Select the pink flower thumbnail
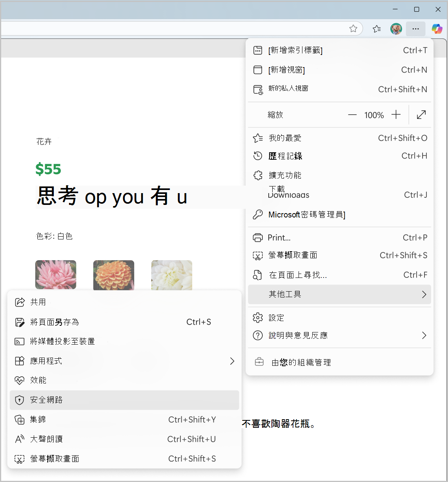The width and height of the screenshot is (448, 482). (x=56, y=275)
